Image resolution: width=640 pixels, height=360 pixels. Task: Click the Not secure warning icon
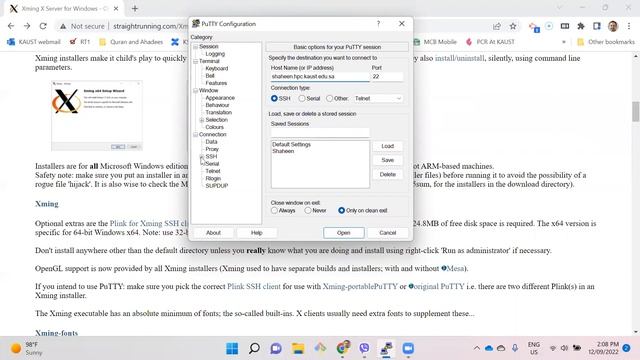63,26
